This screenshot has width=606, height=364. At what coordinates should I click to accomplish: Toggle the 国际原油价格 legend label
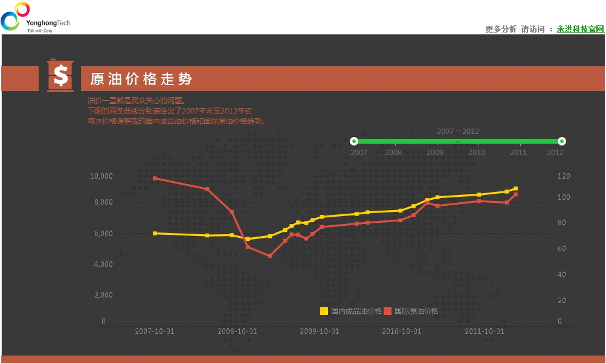pos(416,311)
